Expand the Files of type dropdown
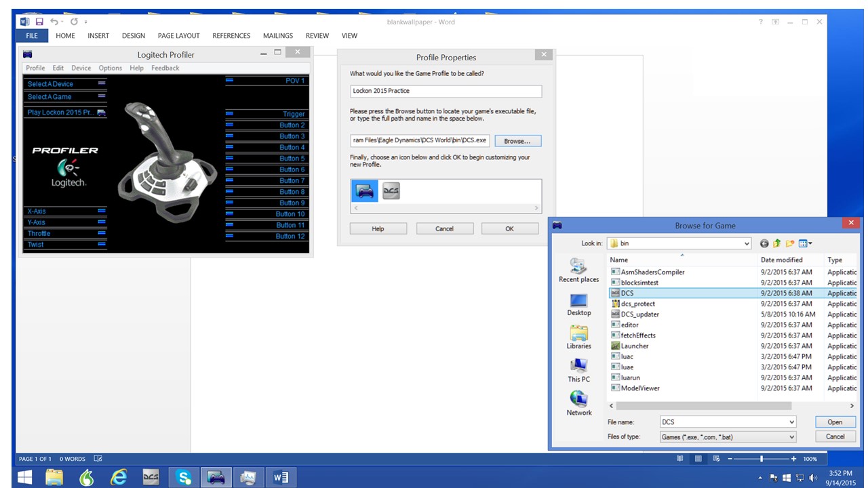The width and height of the screenshot is (868, 488). pyautogui.click(x=791, y=437)
